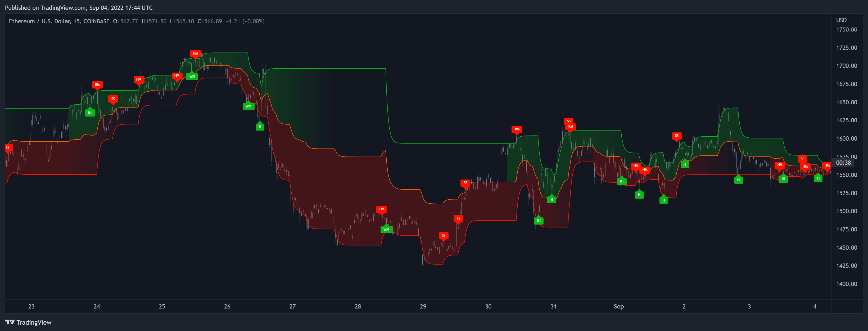Select HM marker on August 24 near 1680

click(x=139, y=80)
